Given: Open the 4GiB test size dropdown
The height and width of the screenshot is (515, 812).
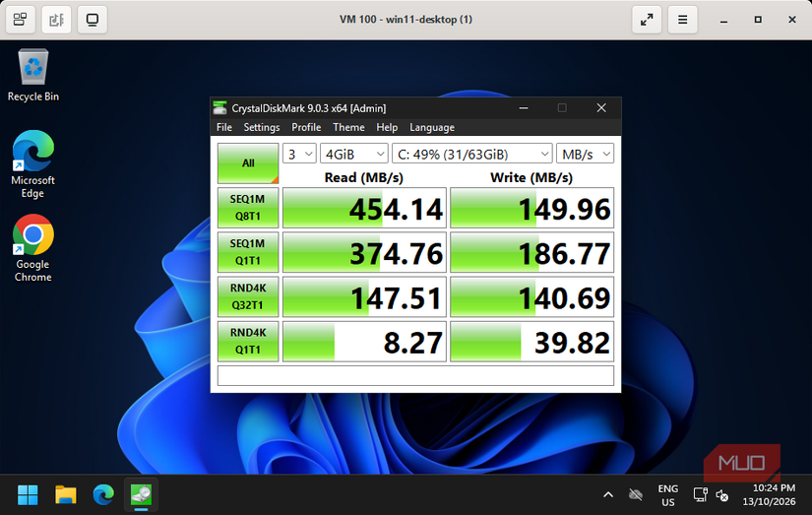Looking at the screenshot, I should [x=354, y=154].
